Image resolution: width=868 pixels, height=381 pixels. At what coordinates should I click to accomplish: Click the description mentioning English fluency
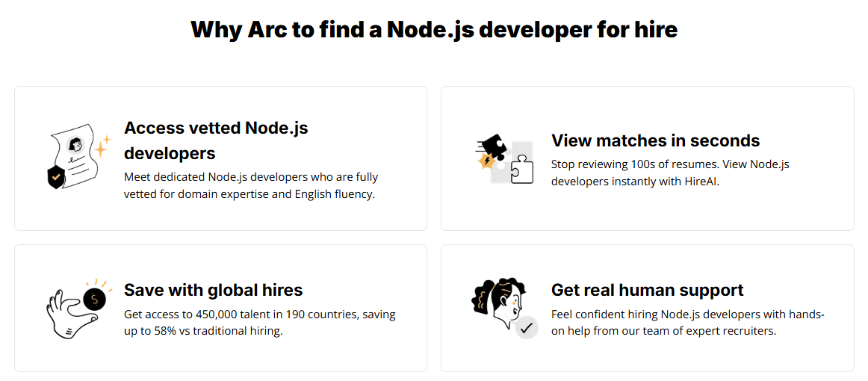pyautogui.click(x=251, y=185)
